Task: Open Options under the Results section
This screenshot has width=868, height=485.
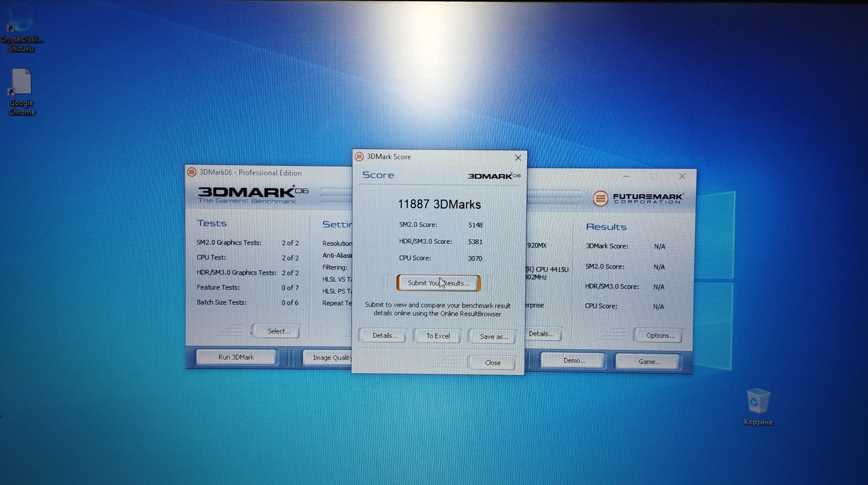Action: click(659, 336)
